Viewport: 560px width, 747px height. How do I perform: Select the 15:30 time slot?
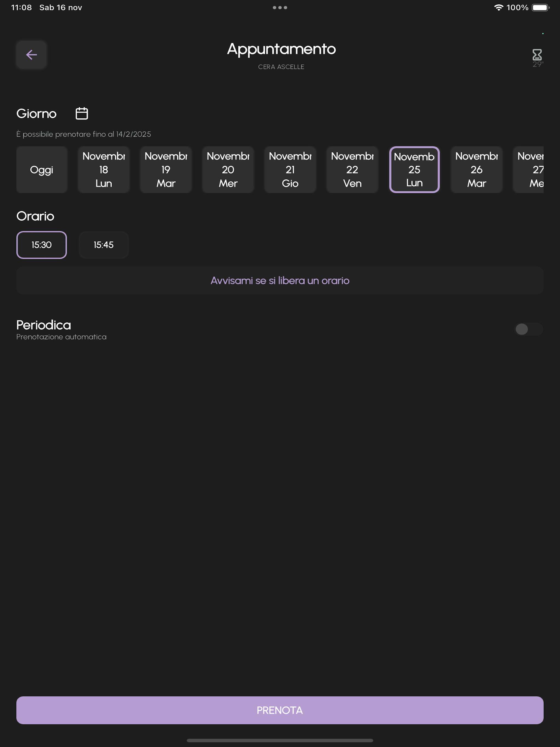tap(42, 245)
